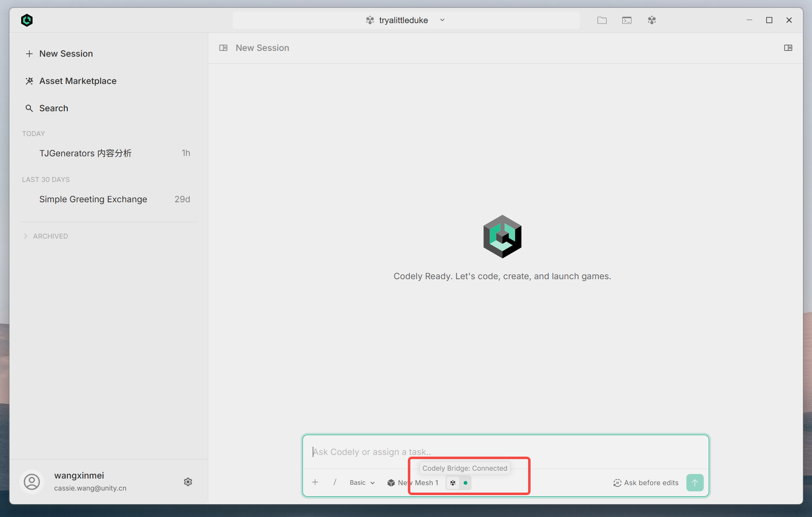This screenshot has width=812, height=517.
Task: Click the email cassie.wang@unity.cn
Action: coord(90,488)
